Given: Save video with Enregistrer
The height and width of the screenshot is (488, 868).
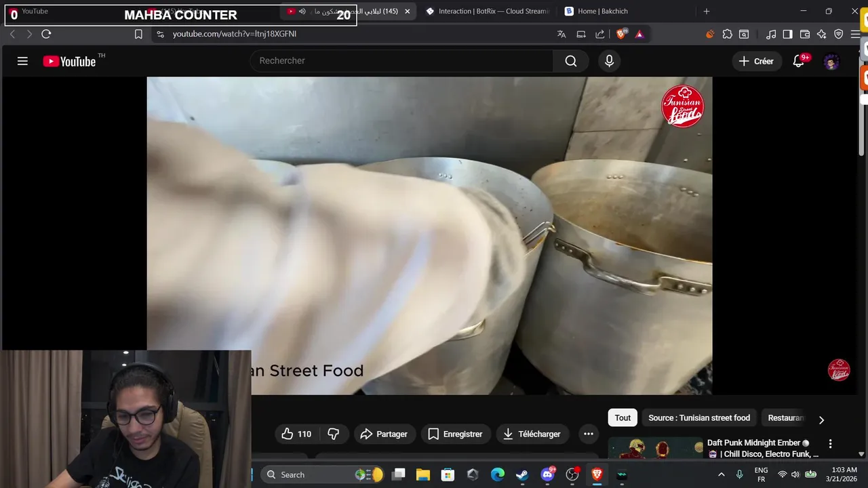Looking at the screenshot, I should tap(455, 434).
